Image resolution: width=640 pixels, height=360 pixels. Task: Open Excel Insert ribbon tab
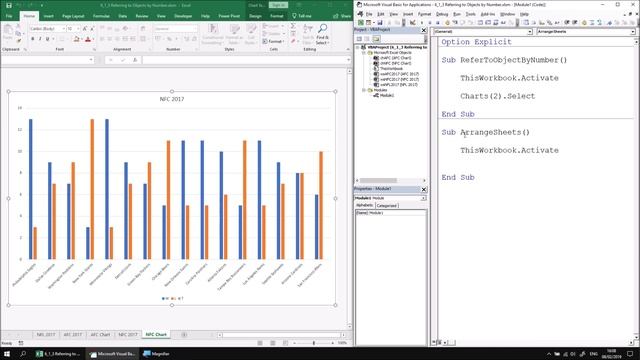[x=48, y=16]
